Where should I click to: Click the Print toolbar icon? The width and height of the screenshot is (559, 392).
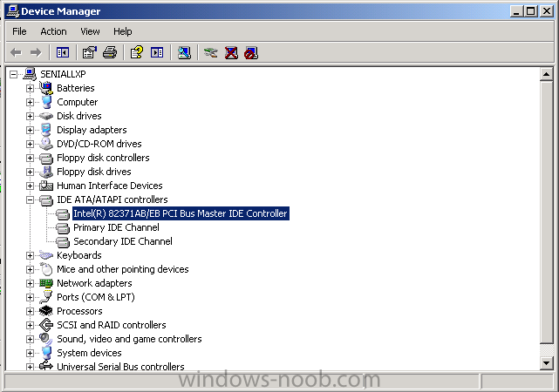tap(110, 53)
